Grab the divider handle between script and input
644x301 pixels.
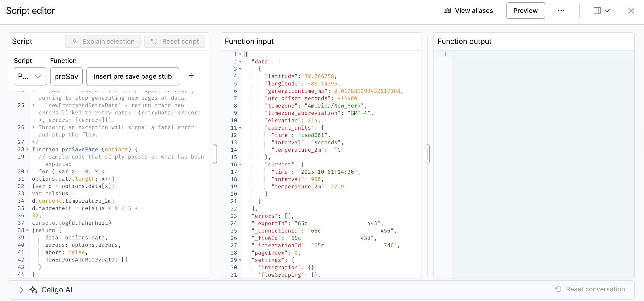215,153
